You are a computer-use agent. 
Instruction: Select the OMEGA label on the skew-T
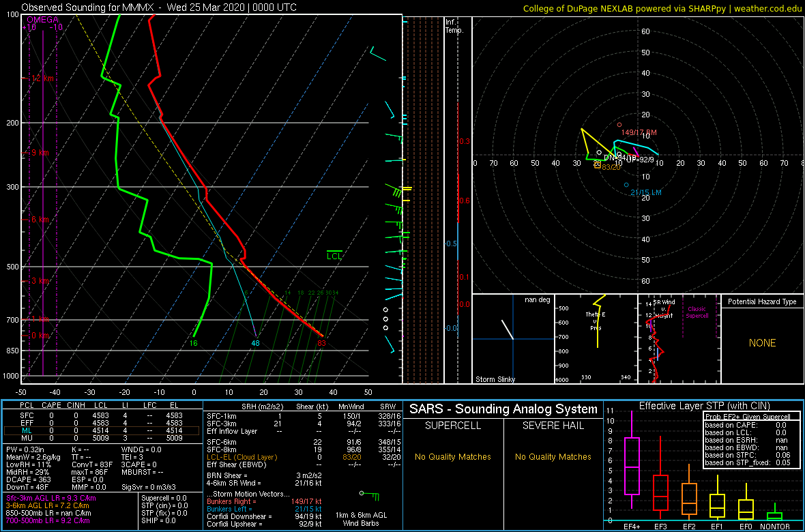point(42,20)
